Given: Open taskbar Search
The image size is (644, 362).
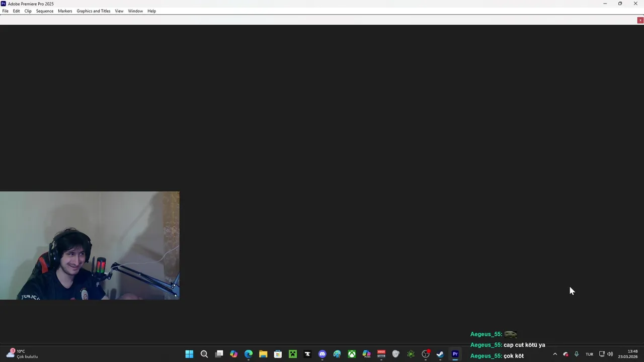Looking at the screenshot, I should click(x=204, y=354).
